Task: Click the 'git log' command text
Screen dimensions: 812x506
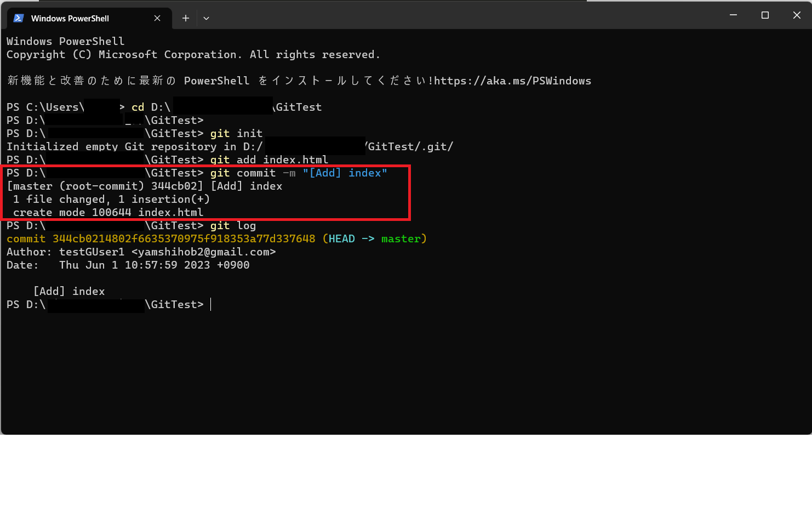Action: pos(233,225)
